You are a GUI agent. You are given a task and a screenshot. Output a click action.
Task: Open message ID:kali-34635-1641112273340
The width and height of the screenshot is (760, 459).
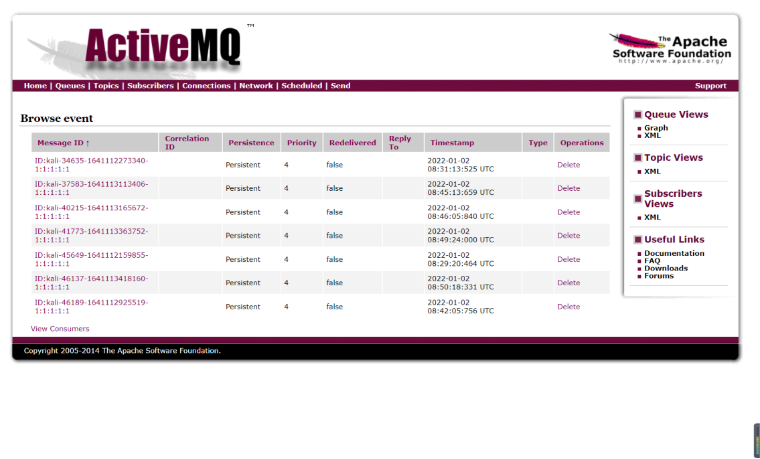click(x=91, y=165)
